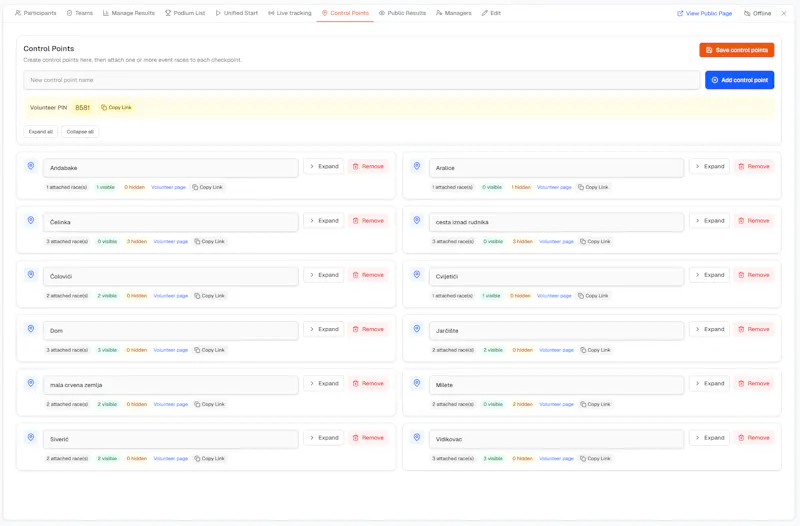The width and height of the screenshot is (800, 526).
Task: Click the location pin icon beside Andabake
Action: pos(31,166)
